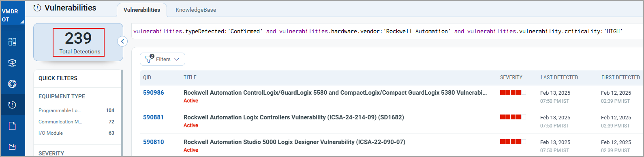Image resolution: width=644 pixels, height=157 pixels.
Task: Switch to the KnowledgeBase tab
Action: point(196,10)
